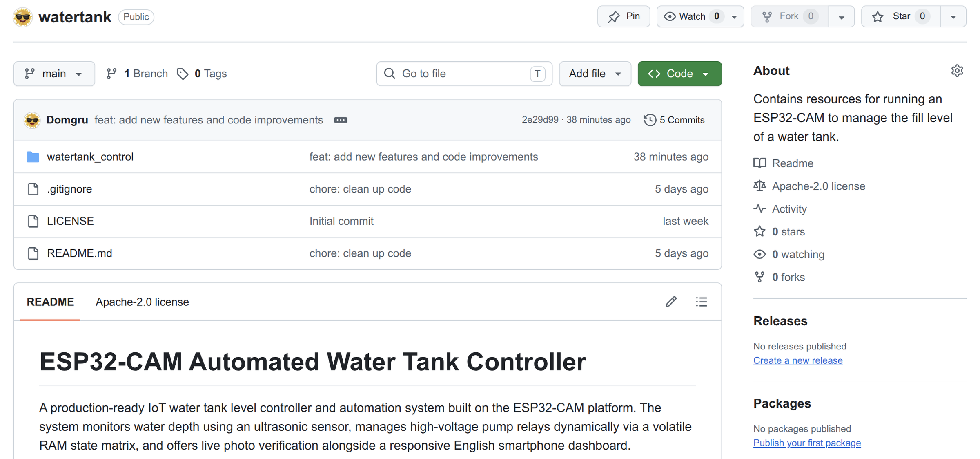View the 0 Tags link
The height and width of the screenshot is (459, 980).
[202, 74]
